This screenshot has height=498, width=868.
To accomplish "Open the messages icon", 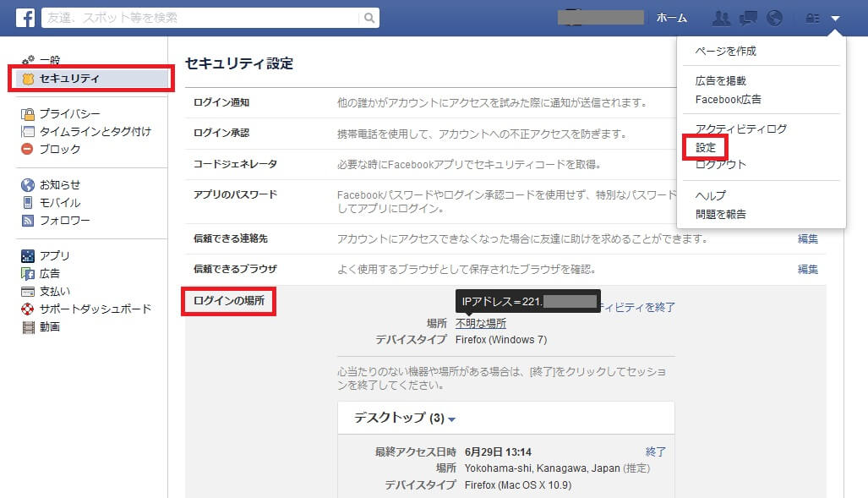I will pyautogui.click(x=748, y=19).
